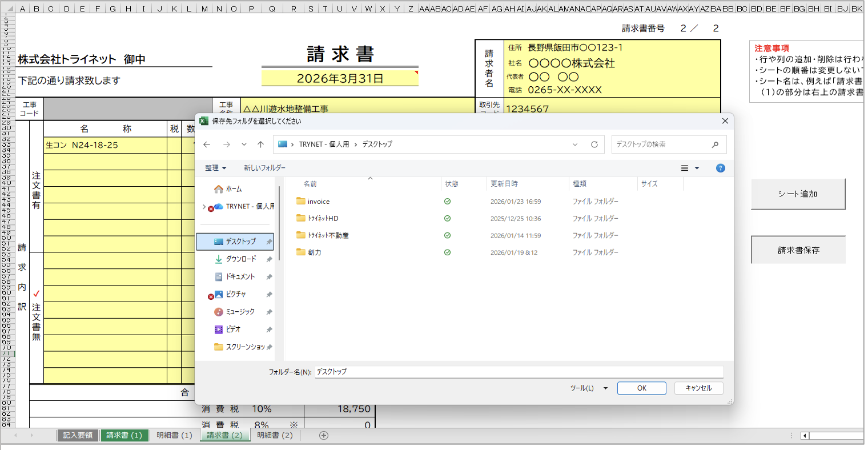Viewport: 868px width, 450px height.
Task: Open the view options dropdown arrow
Action: pos(697,168)
